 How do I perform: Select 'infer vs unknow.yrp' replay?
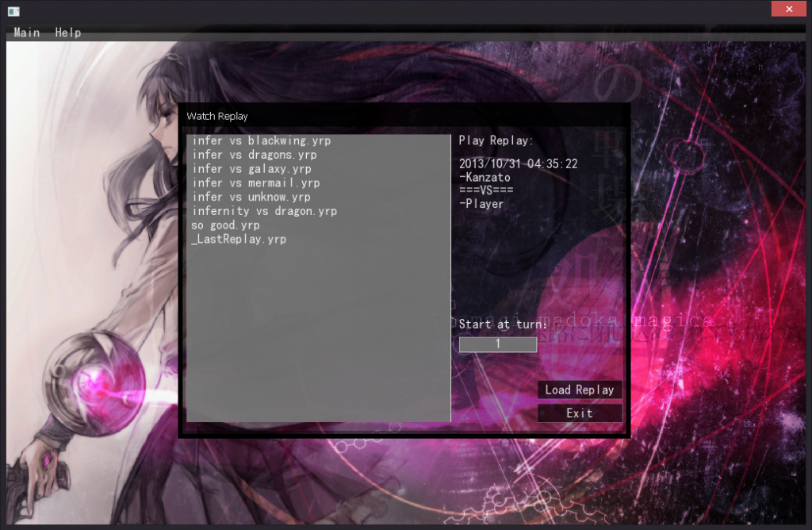[251, 197]
